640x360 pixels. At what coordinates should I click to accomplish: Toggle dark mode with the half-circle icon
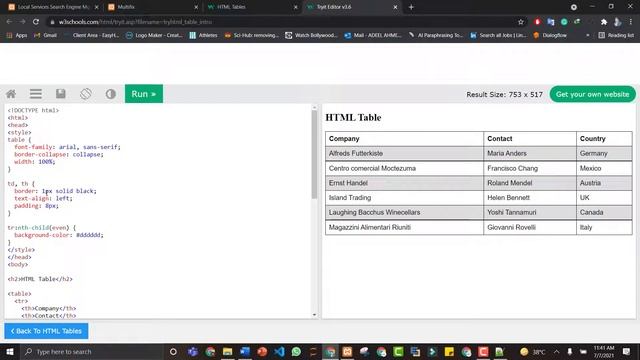click(111, 94)
